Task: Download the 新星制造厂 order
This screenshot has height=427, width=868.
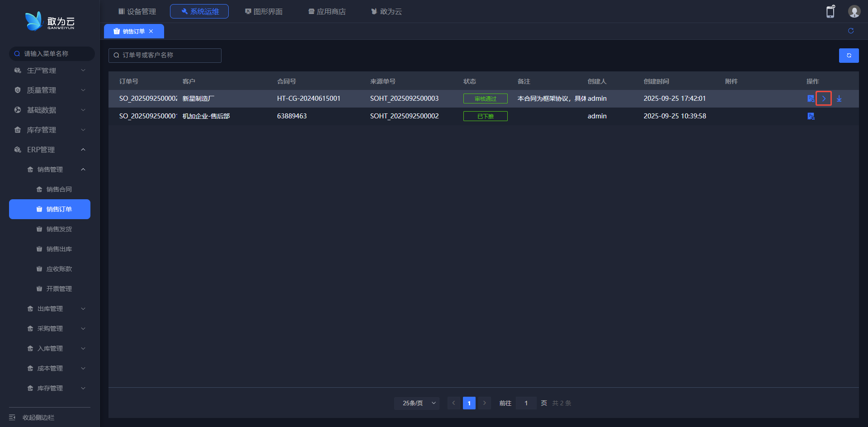Action: click(839, 99)
